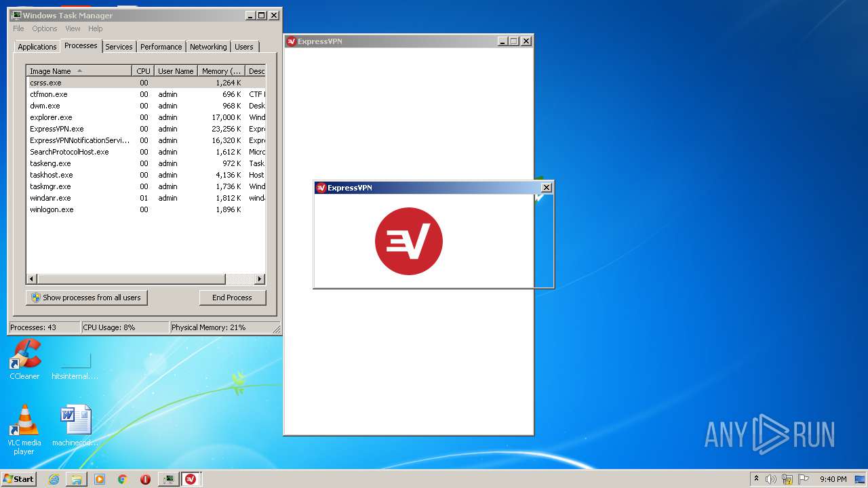Open the Windows Explorer taskbar icon

tap(77, 479)
